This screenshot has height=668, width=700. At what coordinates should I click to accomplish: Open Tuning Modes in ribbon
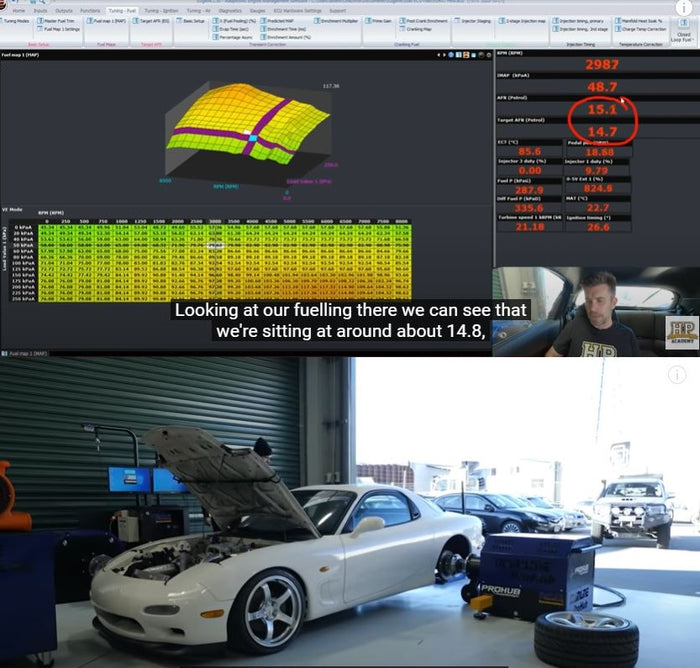click(x=17, y=21)
